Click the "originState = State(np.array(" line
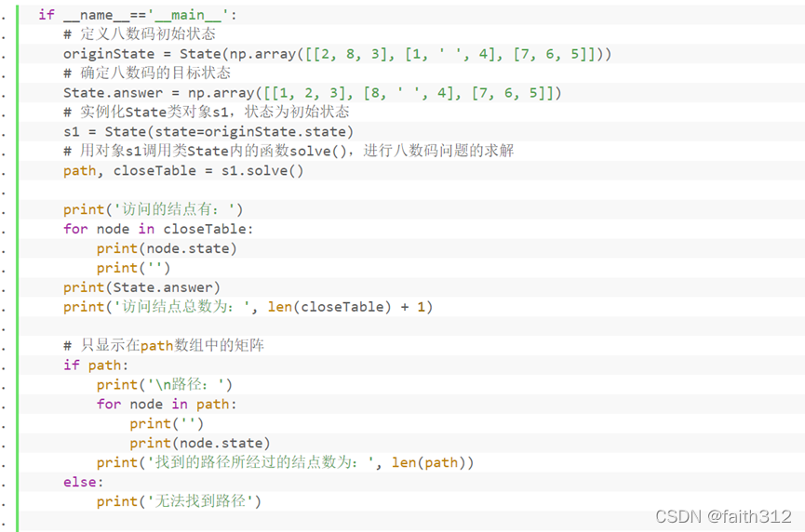Screen dimensions: 805x532 (x=337, y=54)
